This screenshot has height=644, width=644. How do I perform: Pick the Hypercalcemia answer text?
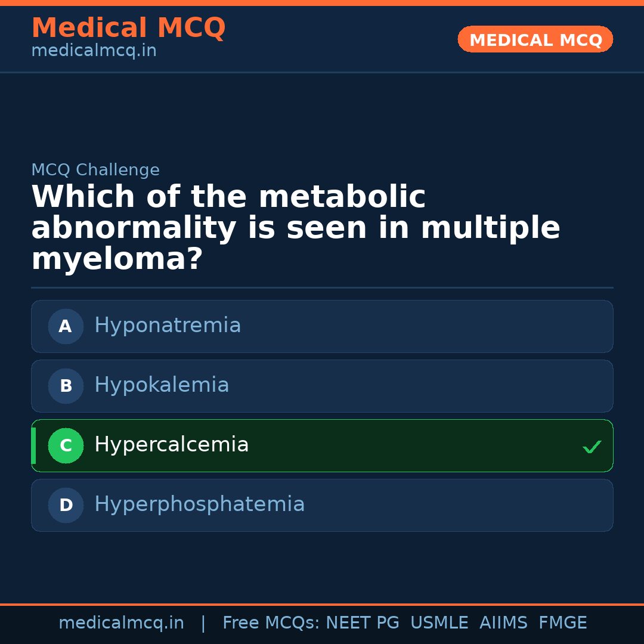(x=172, y=445)
